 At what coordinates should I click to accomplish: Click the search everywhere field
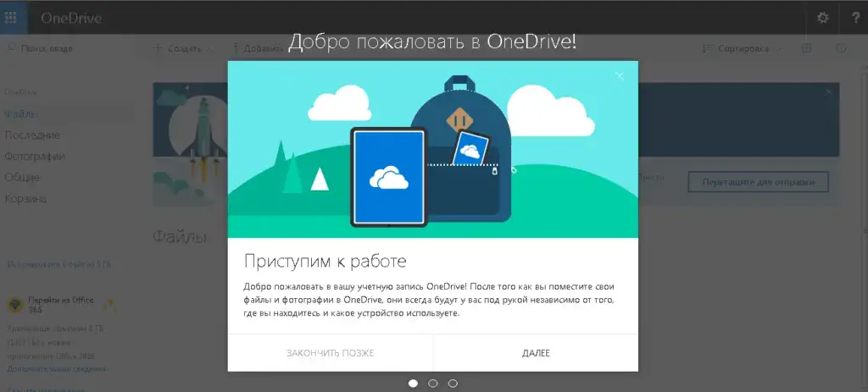tap(68, 48)
